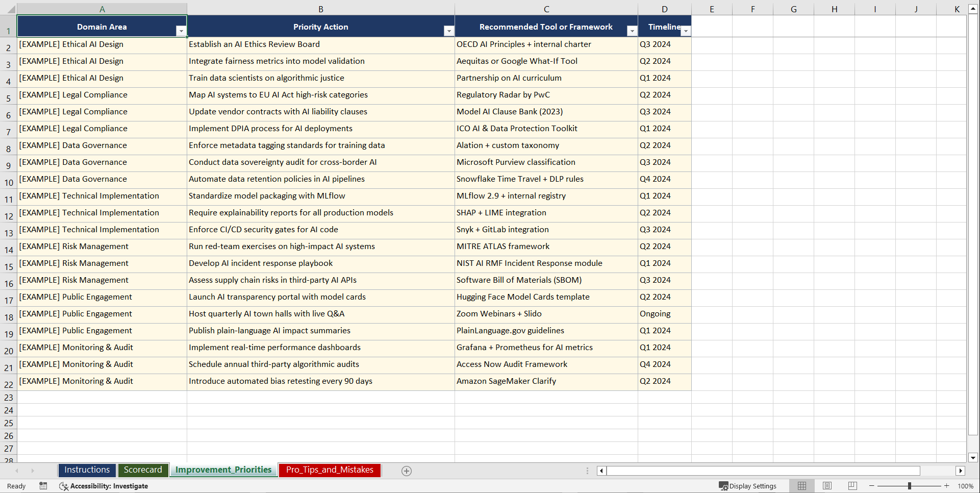
Task: Open the Priority Action filter dropdown
Action: [x=448, y=31]
